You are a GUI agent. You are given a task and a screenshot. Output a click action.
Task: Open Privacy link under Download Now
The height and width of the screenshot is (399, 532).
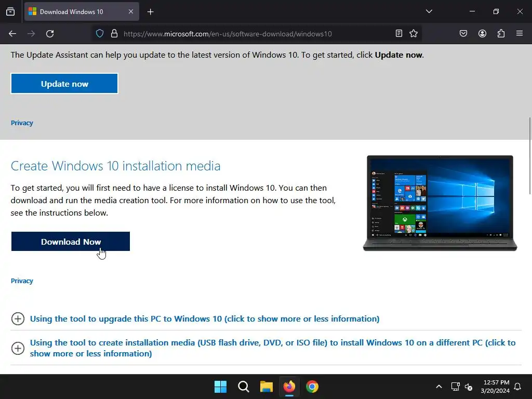[22, 281]
